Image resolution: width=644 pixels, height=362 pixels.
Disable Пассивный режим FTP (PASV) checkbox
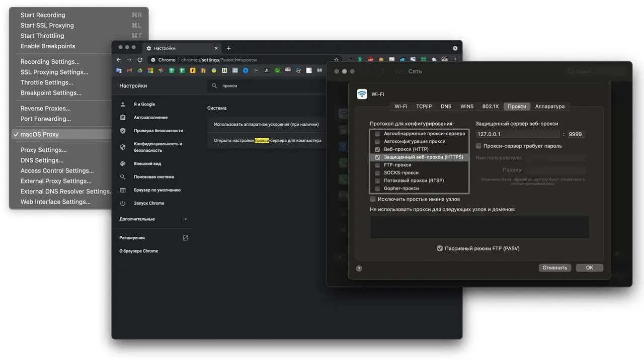pyautogui.click(x=440, y=248)
